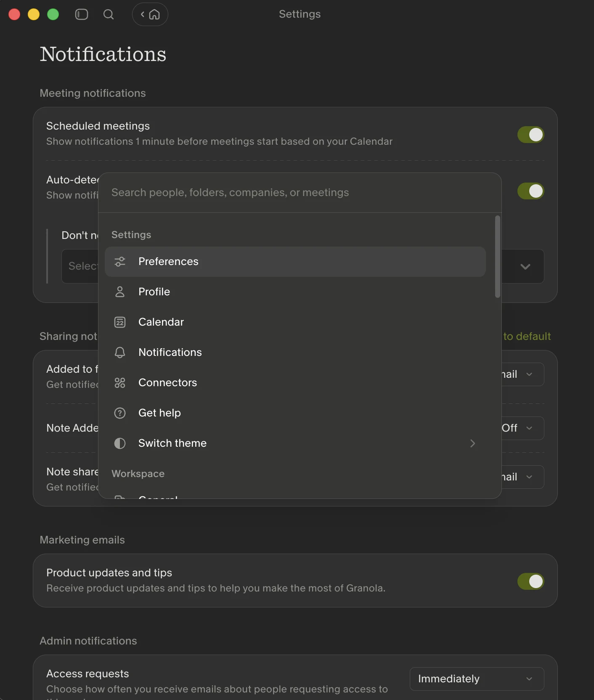Click the Preferences sliders icon
The height and width of the screenshot is (700, 594).
point(120,262)
